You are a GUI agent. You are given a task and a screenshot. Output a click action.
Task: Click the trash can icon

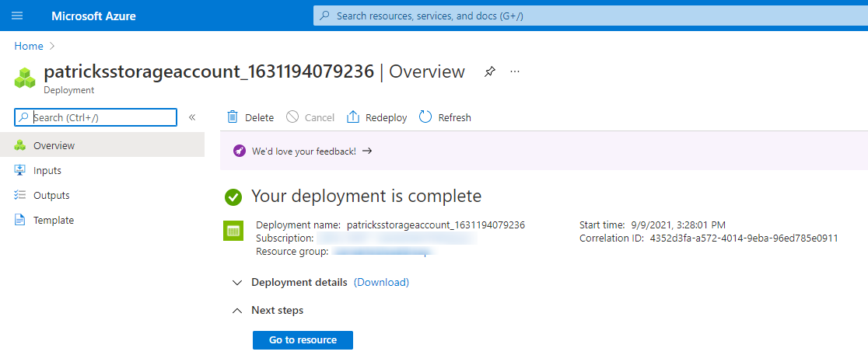point(233,117)
